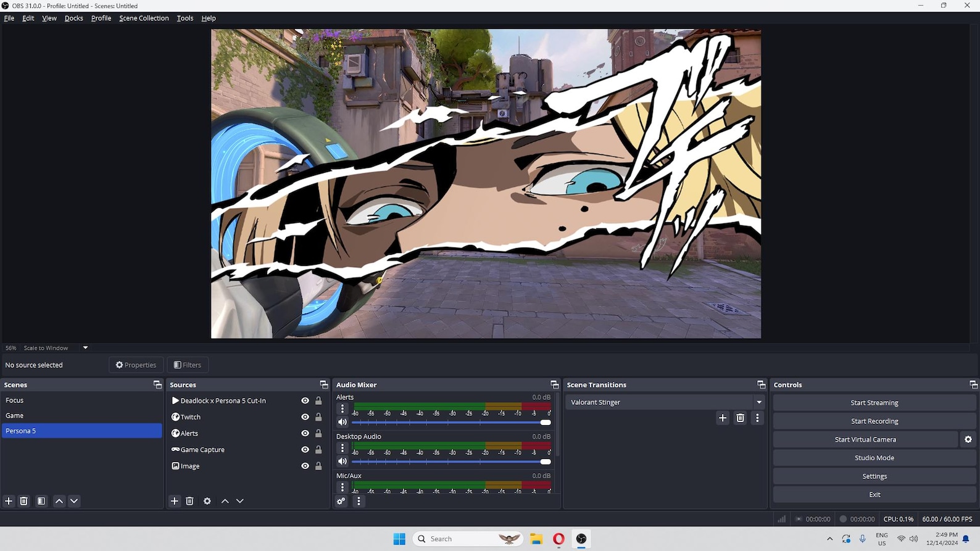Enable Studio Mode

click(x=874, y=458)
